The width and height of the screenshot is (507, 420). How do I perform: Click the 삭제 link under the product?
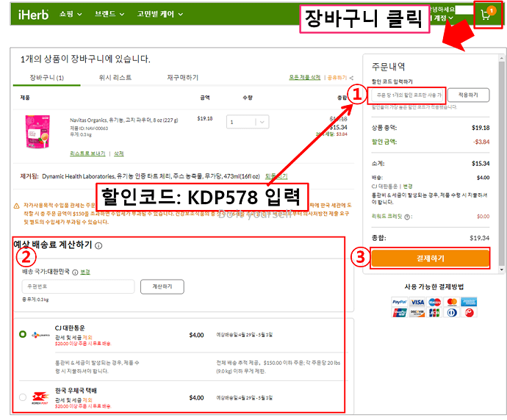(x=118, y=153)
